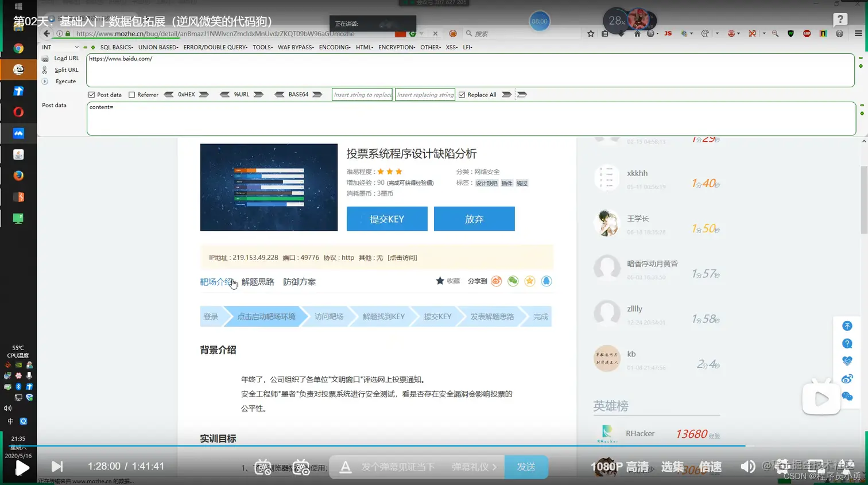This screenshot has height=485, width=868.
Task: Open the LFI hackbar menu
Action: click(467, 47)
